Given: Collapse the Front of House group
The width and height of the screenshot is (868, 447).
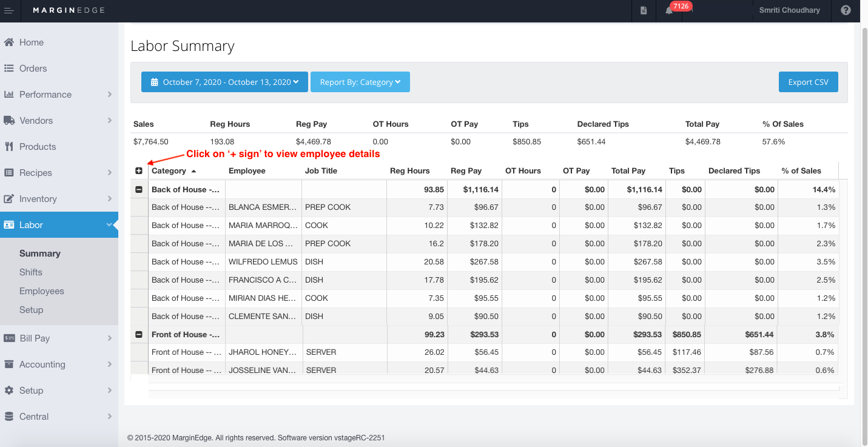Looking at the screenshot, I should (x=139, y=335).
